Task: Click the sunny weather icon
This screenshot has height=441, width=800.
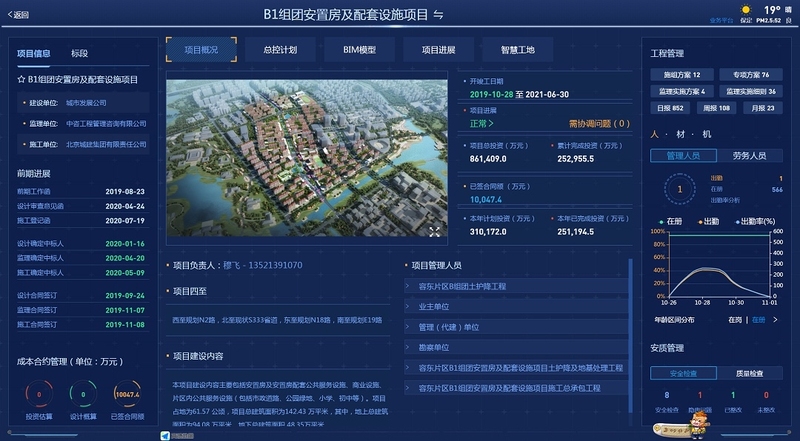Action: point(746,10)
